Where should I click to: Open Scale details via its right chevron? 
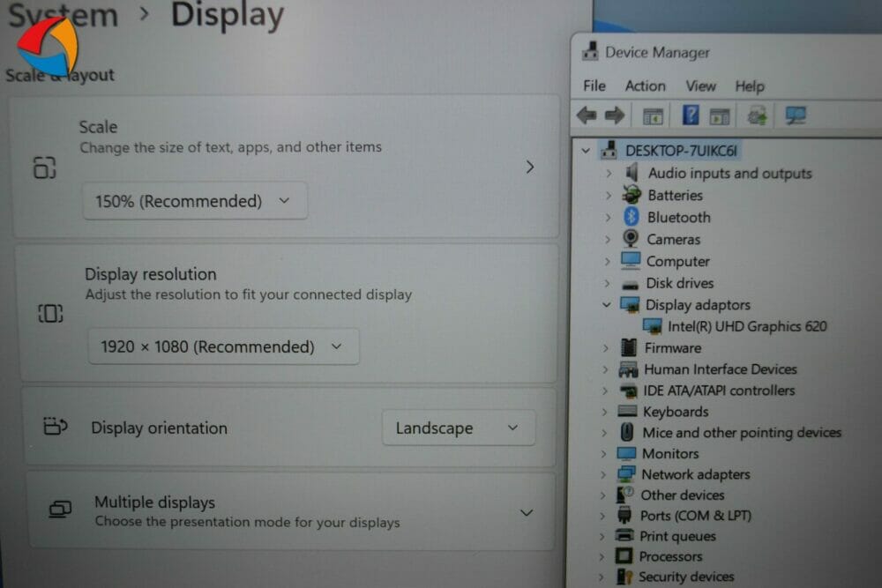(x=530, y=167)
